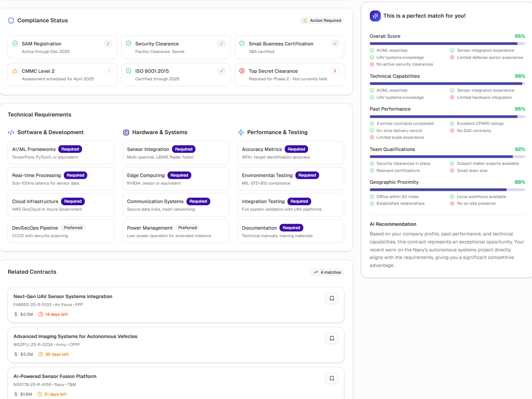Click the Geographic Proximity progress bar
Viewport: 532px width, 399px height.
(x=447, y=190)
